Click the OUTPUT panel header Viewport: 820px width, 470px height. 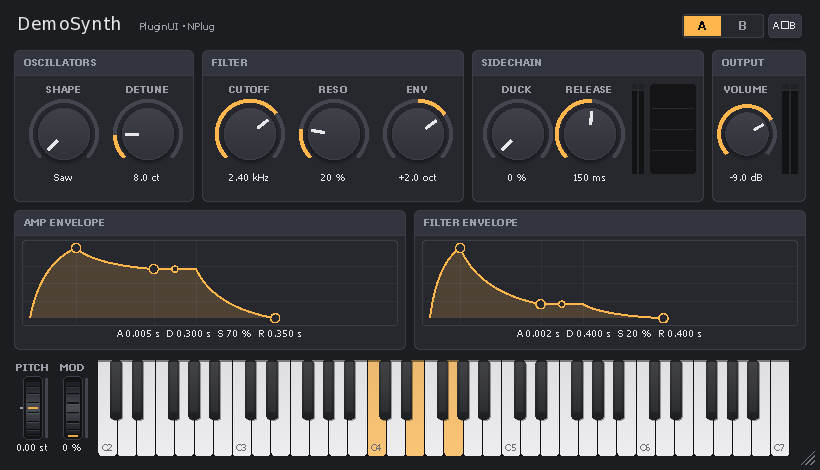pyautogui.click(x=759, y=63)
